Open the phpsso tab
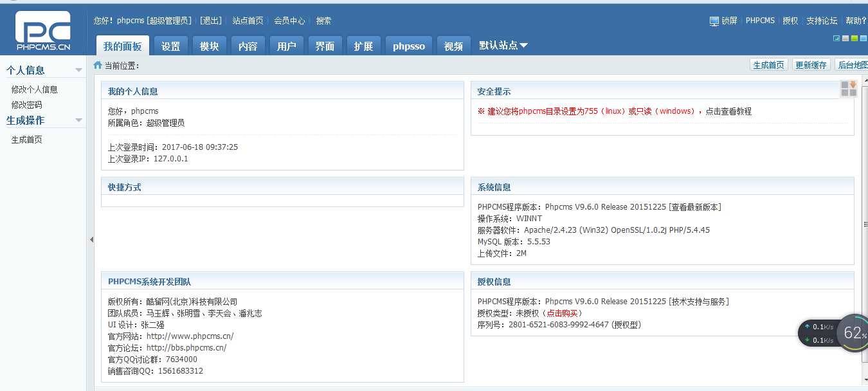Screen dimensions: 868x391 tap(409, 46)
